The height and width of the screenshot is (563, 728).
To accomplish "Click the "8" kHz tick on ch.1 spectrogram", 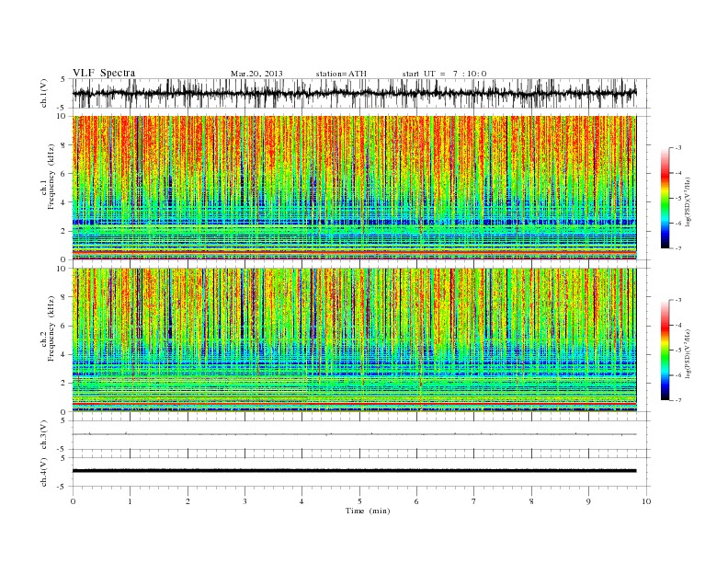I will point(64,145).
